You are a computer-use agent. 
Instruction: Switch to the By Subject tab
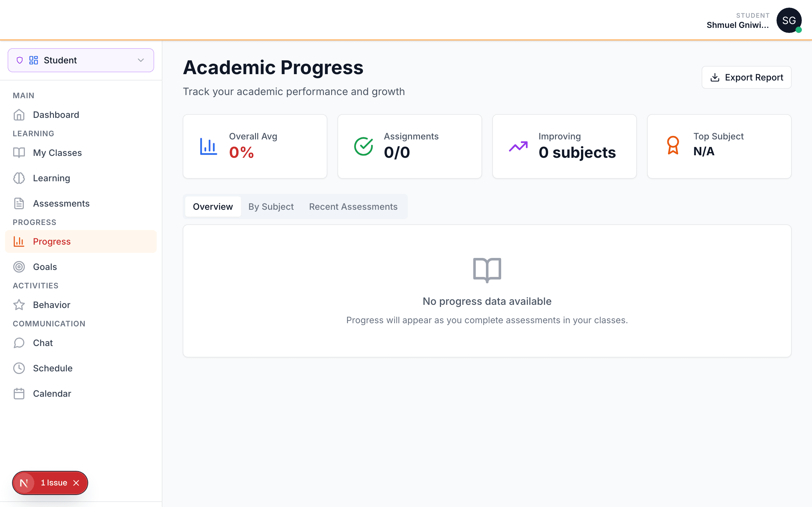pos(271,207)
